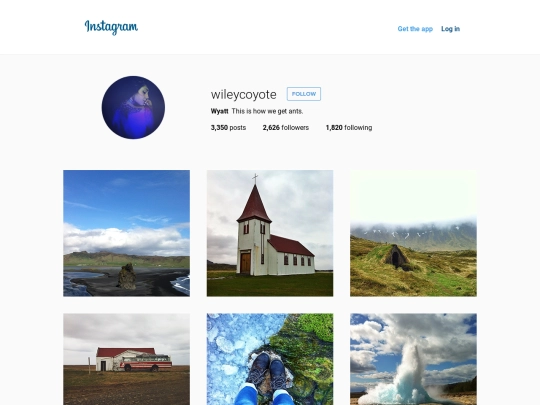This screenshot has width=540, height=405.
Task: Click the Instagram logo
Action: click(x=111, y=27)
